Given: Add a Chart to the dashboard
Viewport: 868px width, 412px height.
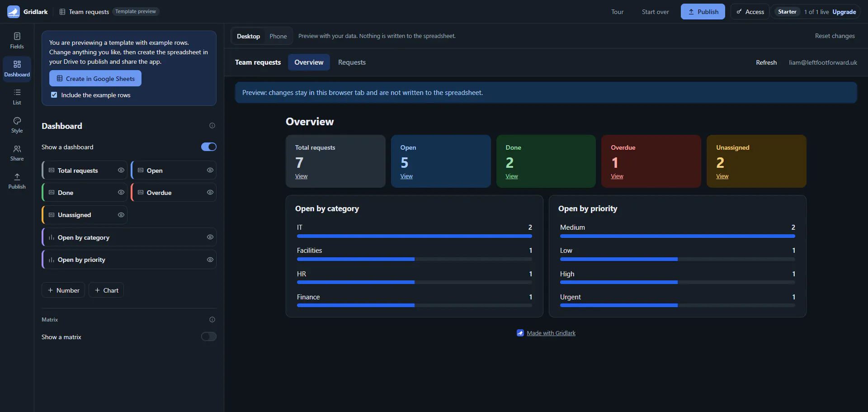Looking at the screenshot, I should (x=106, y=290).
